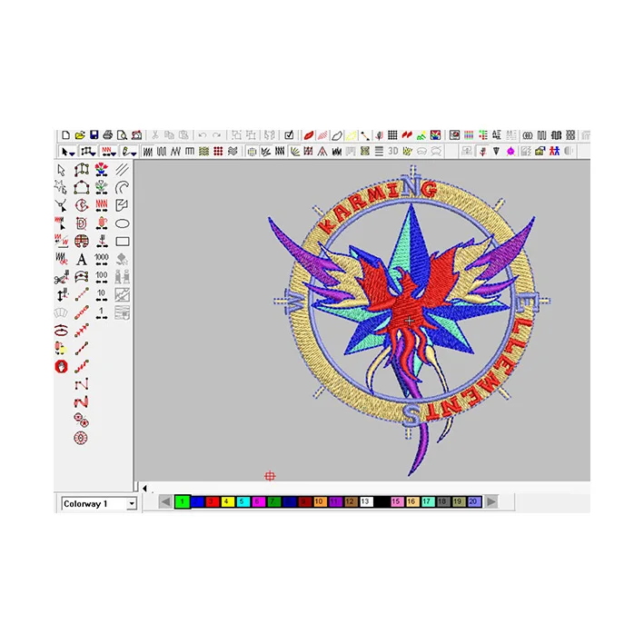
Task: Pick orange color swatch 10
Action: [319, 501]
